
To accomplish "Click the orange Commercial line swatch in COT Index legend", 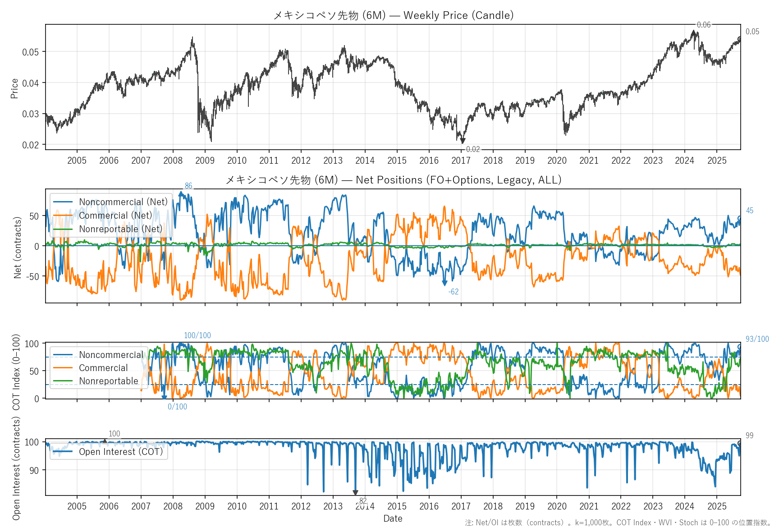I will point(63,368).
